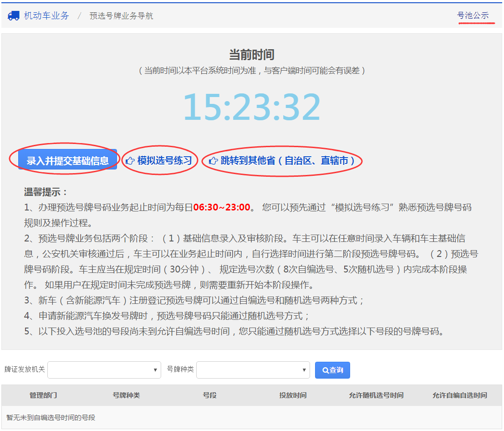This screenshot has width=504, height=431.
Task: Open the 牌证发放机关 dropdown
Action: pyautogui.click(x=104, y=370)
